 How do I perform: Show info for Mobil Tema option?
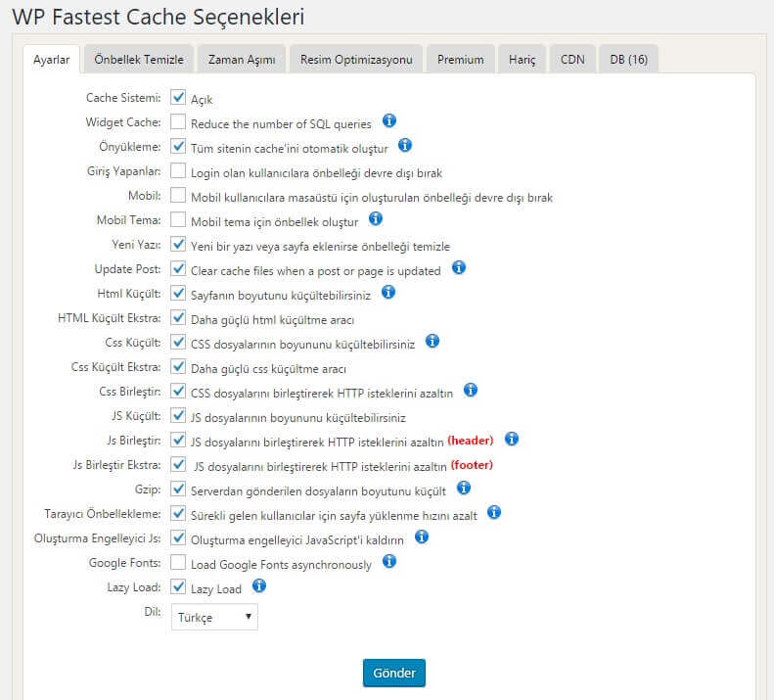point(376,218)
